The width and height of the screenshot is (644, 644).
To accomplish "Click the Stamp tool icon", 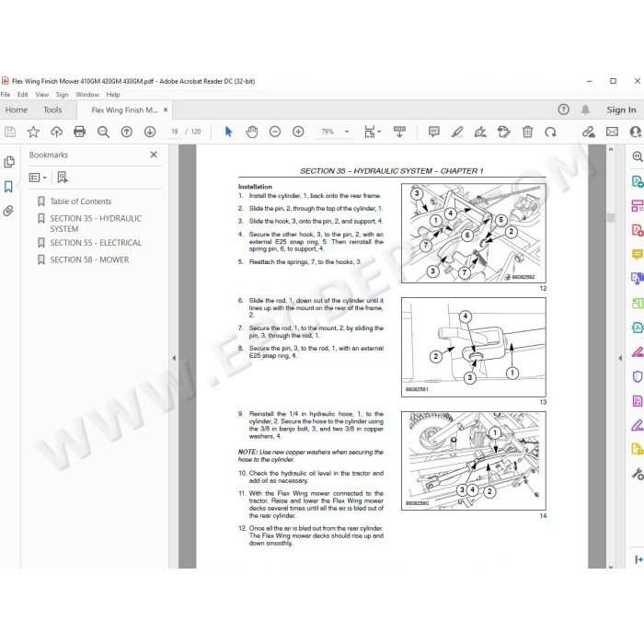I will [x=503, y=132].
